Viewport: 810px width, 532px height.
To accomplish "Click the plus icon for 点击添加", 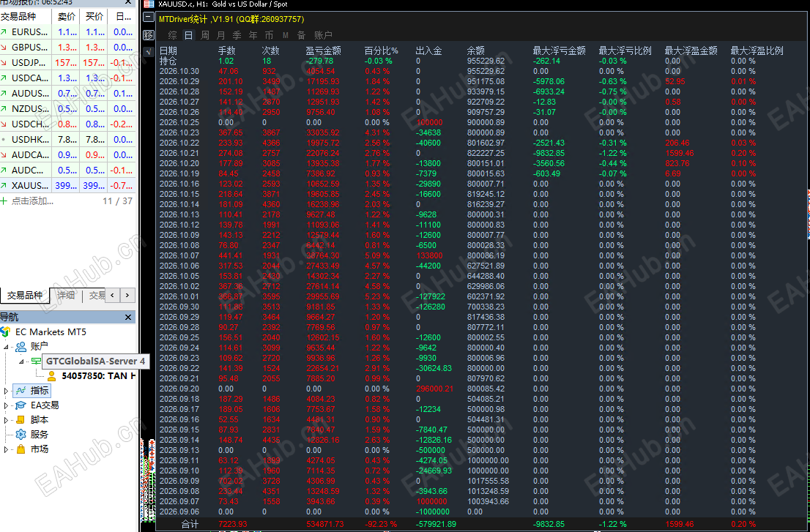I will (x=4, y=201).
